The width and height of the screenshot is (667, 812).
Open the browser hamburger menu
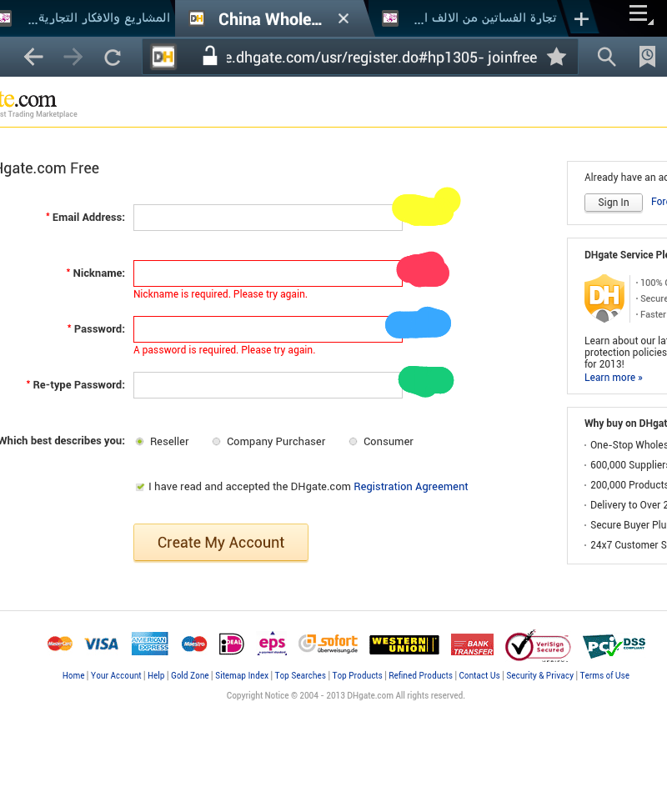(x=639, y=13)
